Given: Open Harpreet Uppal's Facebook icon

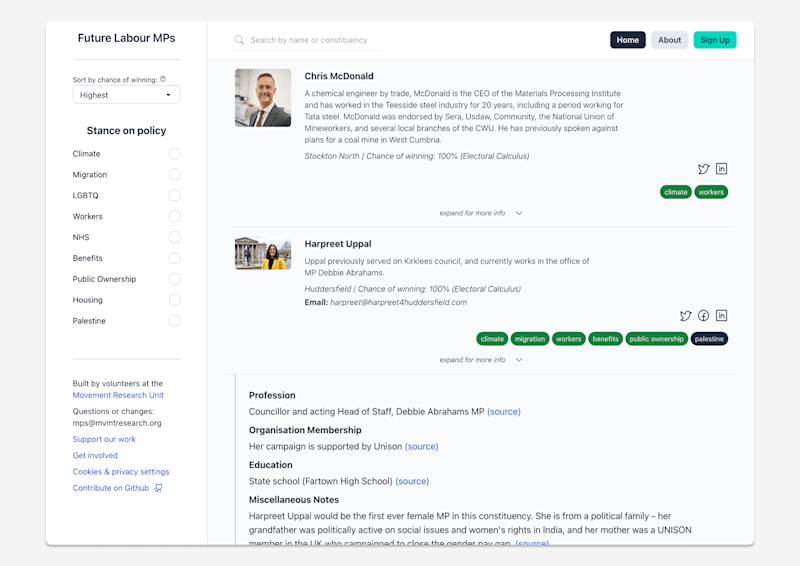Looking at the screenshot, I should [x=704, y=315].
